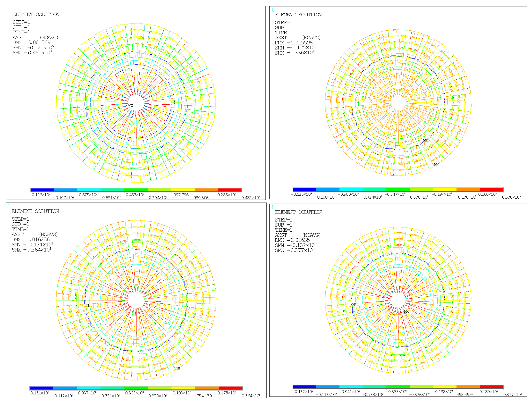The width and height of the screenshot is (532, 403).
Task: Pick the green swatch above -0.565×10⁸ in SMX 0.364×10⁸ plot
Action: (136, 388)
